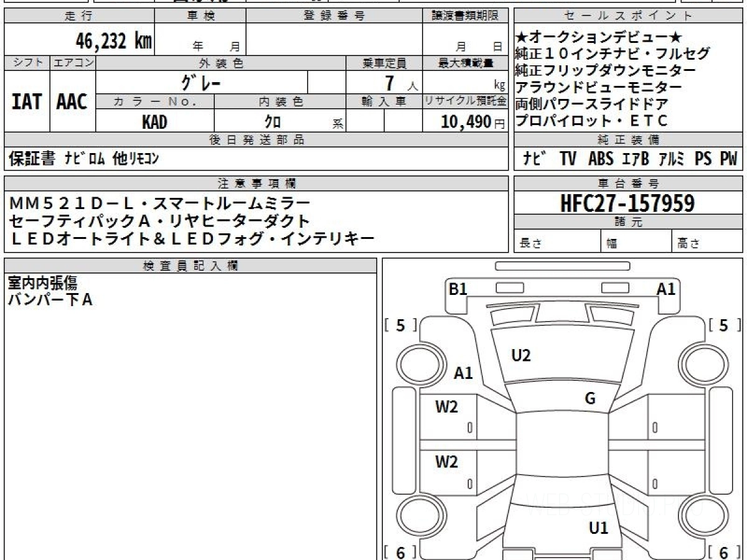Click the 譲渡書類期限 header cell
Image resolution: width=747 pixels, height=560 pixels.
tap(466, 16)
